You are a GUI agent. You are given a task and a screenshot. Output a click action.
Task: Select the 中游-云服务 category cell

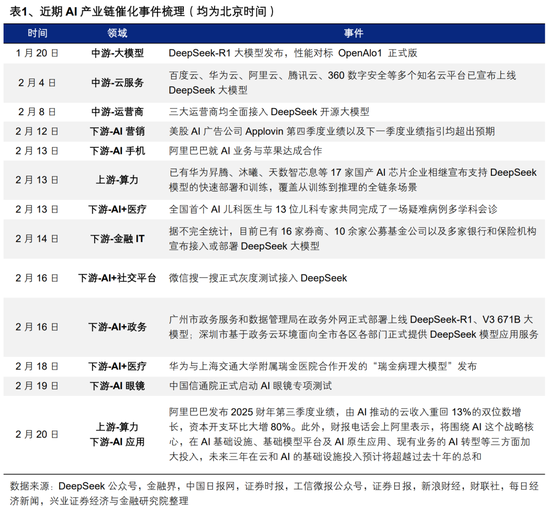[x=118, y=83]
